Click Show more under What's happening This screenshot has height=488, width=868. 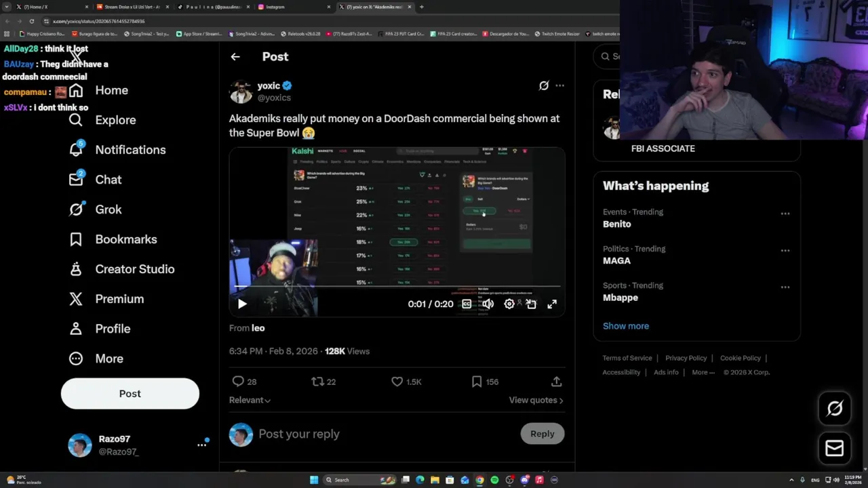point(626,326)
